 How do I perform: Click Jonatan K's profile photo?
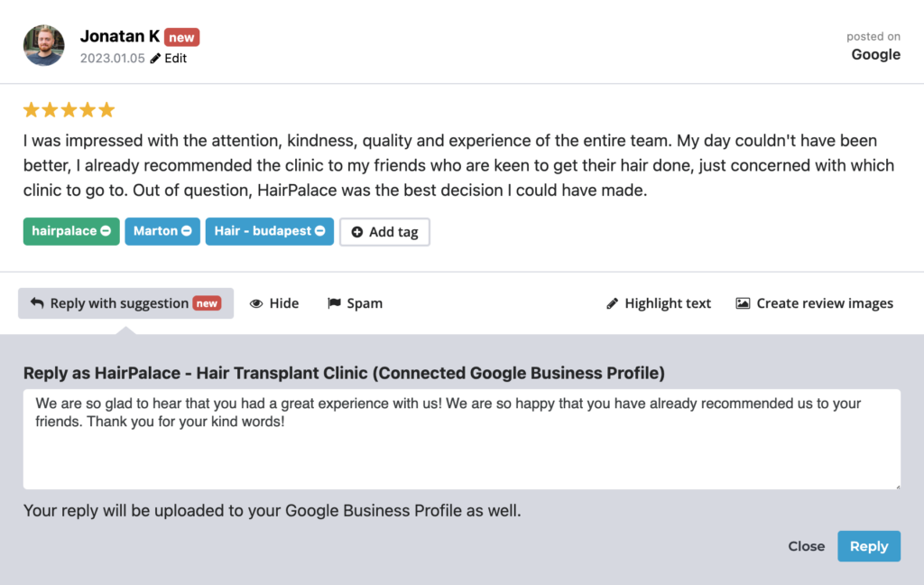(x=44, y=46)
